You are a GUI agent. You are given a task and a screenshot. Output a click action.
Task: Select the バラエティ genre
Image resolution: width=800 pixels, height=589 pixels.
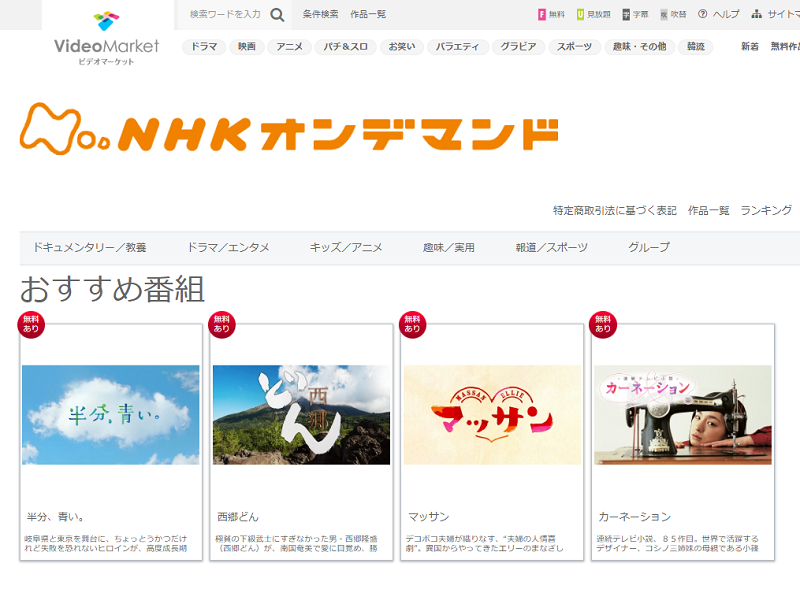(457, 47)
